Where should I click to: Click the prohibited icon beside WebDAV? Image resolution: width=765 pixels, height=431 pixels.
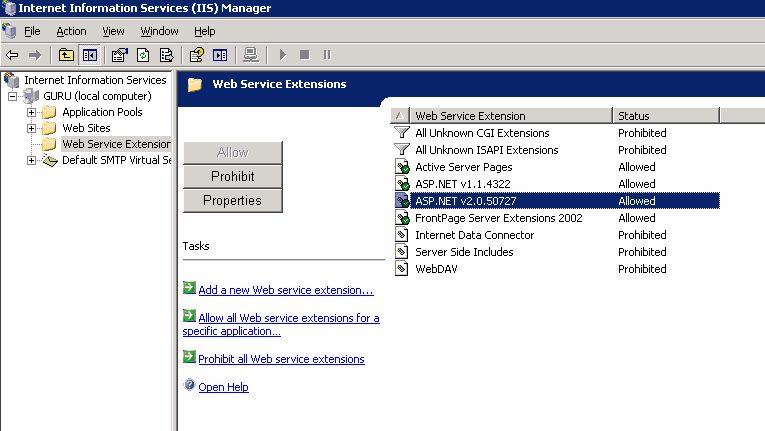click(x=401, y=269)
